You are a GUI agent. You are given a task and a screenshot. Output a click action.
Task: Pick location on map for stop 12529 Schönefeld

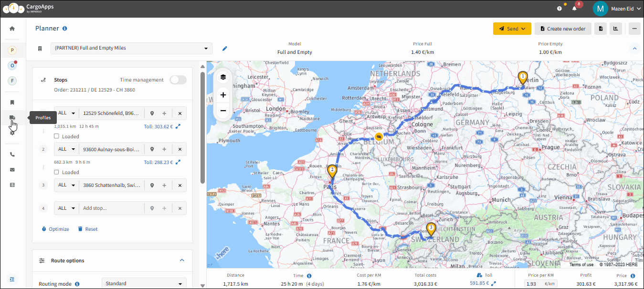[x=152, y=114]
